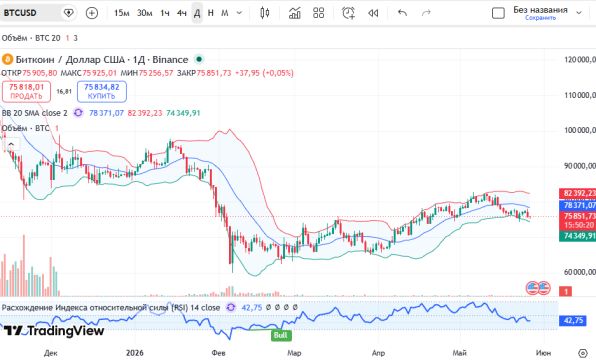The image size is (596, 360).
Task: Redo the last action
Action: (426, 13)
